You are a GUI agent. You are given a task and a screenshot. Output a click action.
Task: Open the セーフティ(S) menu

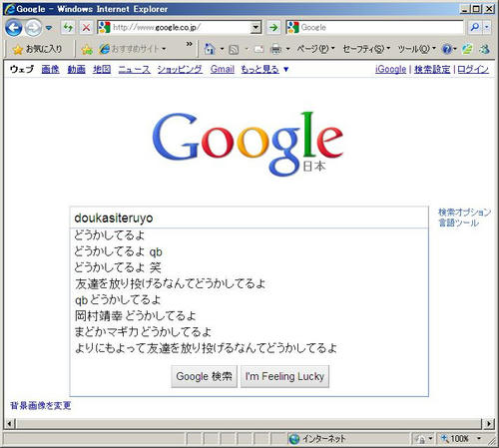click(x=366, y=49)
